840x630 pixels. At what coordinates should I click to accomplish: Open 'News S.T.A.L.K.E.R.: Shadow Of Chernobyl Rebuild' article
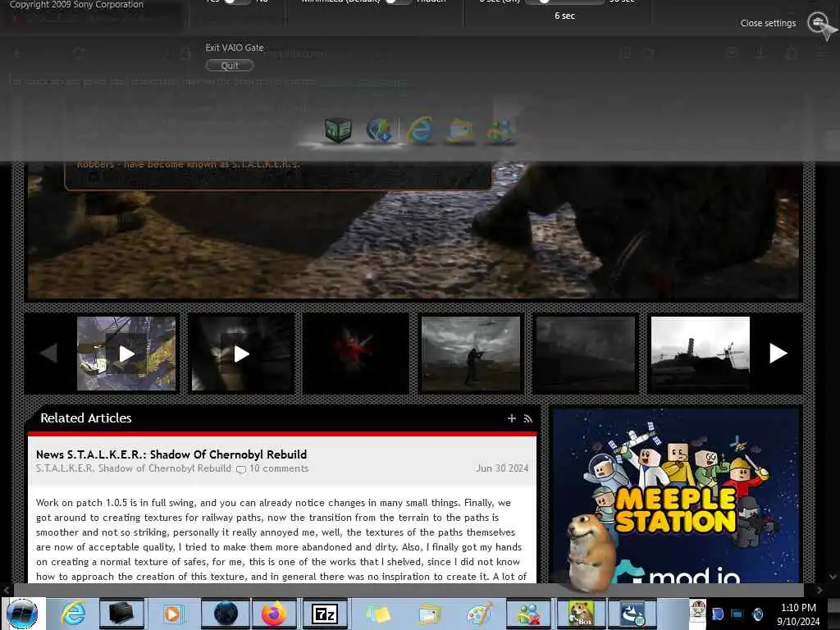(171, 454)
